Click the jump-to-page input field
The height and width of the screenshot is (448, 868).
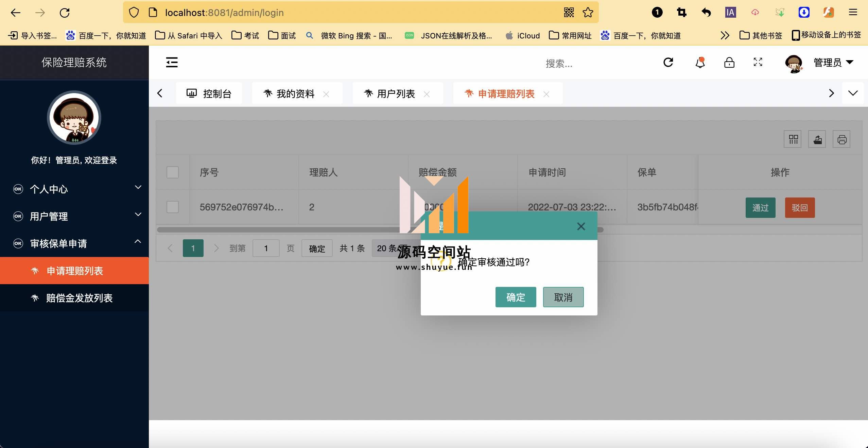[x=266, y=248]
